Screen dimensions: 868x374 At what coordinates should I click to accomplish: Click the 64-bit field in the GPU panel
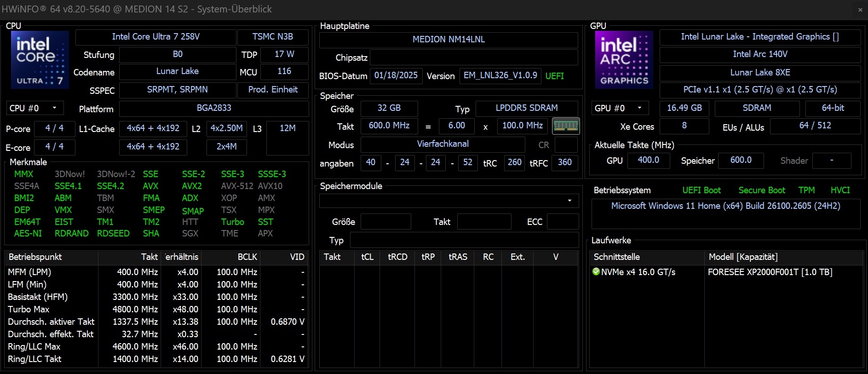pyautogui.click(x=833, y=108)
